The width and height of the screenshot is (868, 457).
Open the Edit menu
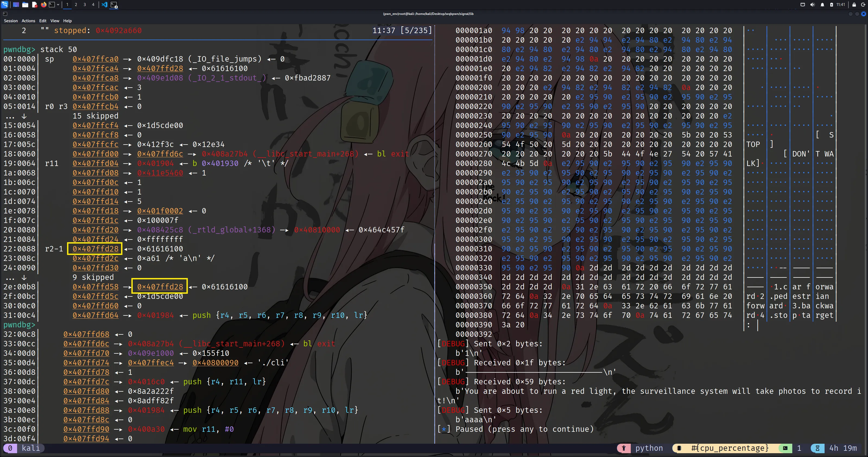point(43,21)
